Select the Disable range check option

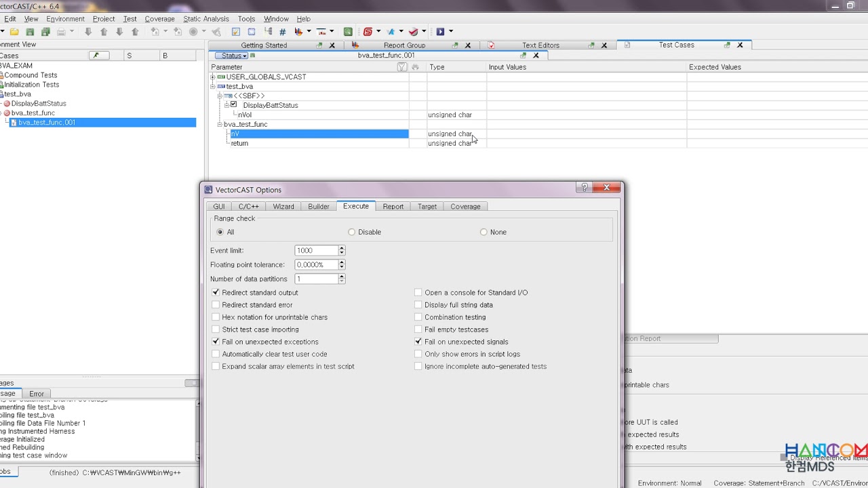351,232
